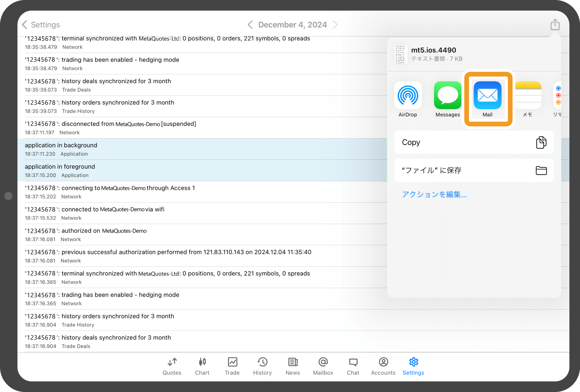580x392 pixels.
Task: Tap the share icon at top right
Action: pos(555,24)
